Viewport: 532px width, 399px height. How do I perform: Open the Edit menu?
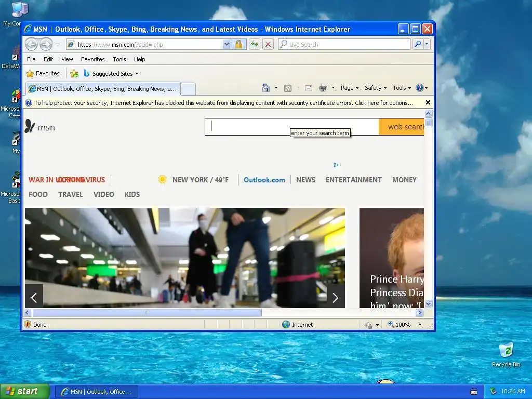pyautogui.click(x=48, y=59)
